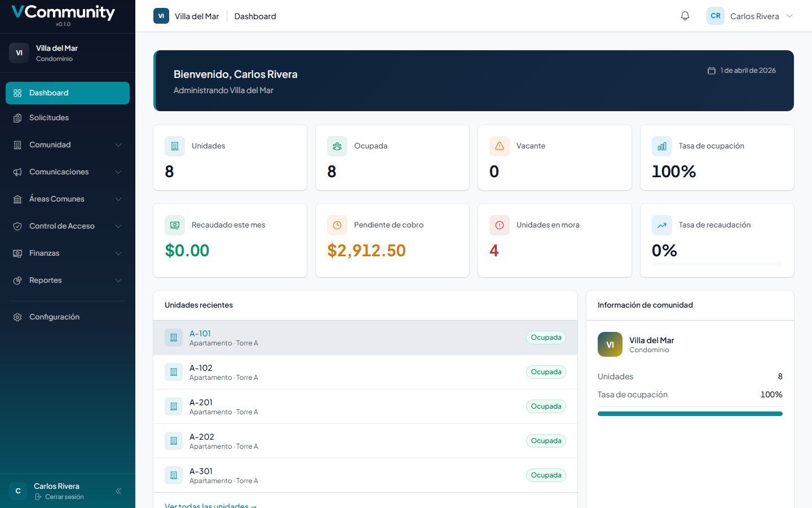Image resolution: width=812 pixels, height=508 pixels.
Task: Open the Villa del Mar breadcrumb item
Action: point(197,16)
